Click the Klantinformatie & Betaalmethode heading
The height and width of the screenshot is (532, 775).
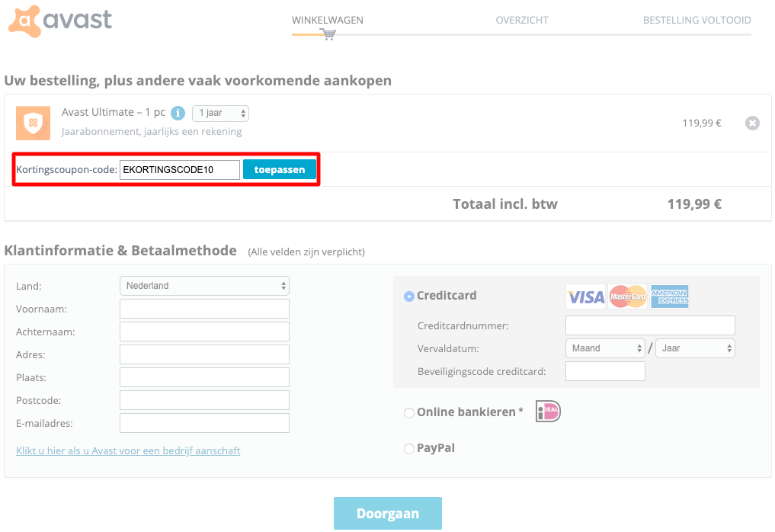pos(120,251)
